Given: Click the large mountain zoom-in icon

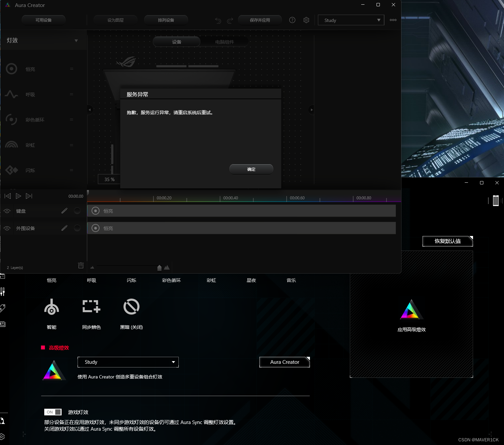Looking at the screenshot, I should coord(167,267).
